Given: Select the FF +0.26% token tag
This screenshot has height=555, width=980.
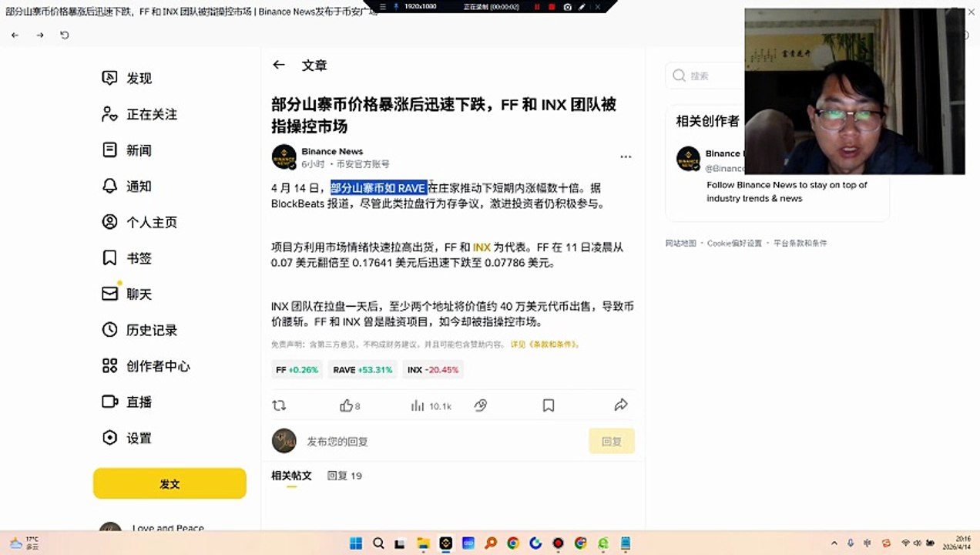Looking at the screenshot, I should [297, 370].
